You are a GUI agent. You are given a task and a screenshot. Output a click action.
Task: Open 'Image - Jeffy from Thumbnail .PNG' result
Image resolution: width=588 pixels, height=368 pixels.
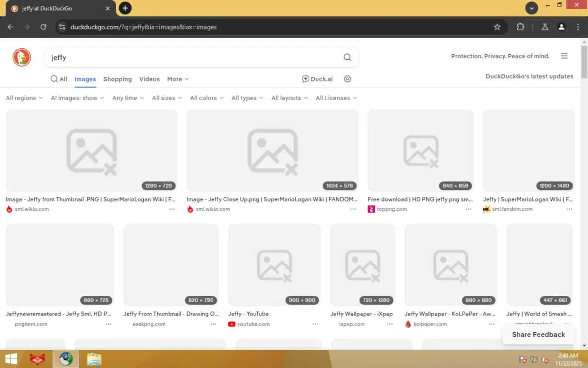90,199
